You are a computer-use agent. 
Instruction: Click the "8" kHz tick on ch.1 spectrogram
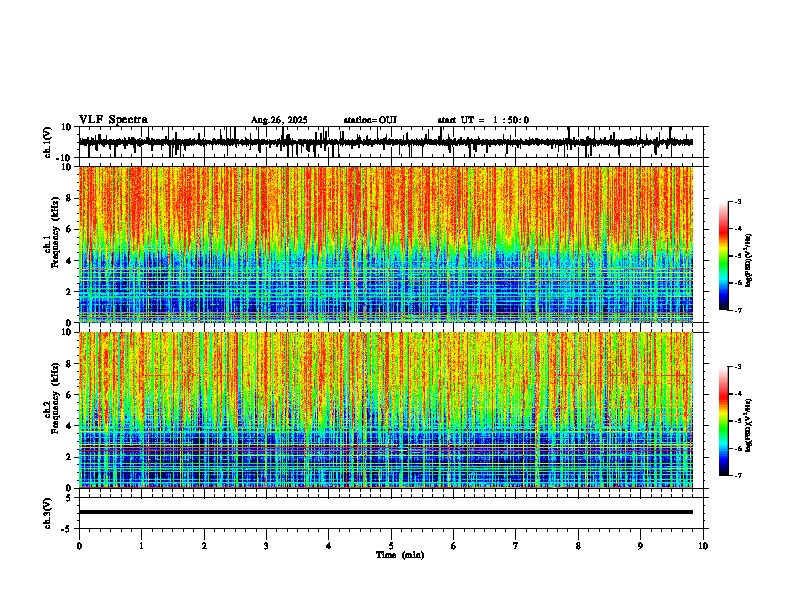point(70,198)
